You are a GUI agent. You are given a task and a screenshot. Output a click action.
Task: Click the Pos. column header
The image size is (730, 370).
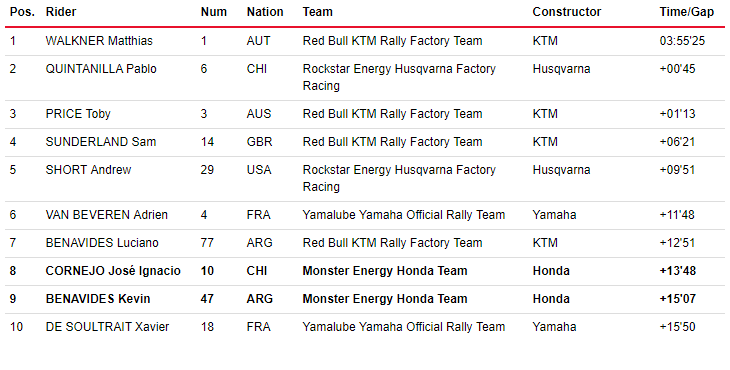click(22, 12)
